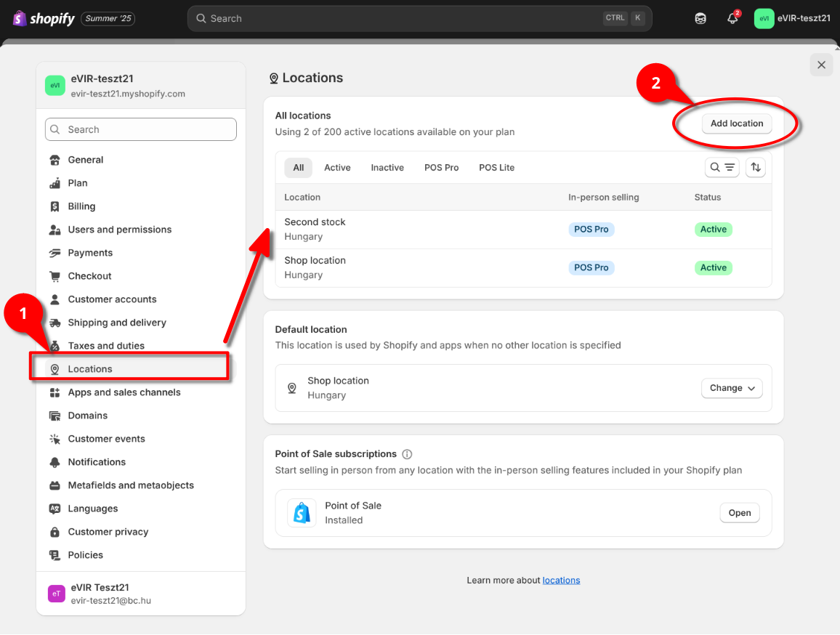Open Payments settings in sidebar
The image size is (840, 635).
[x=90, y=253]
